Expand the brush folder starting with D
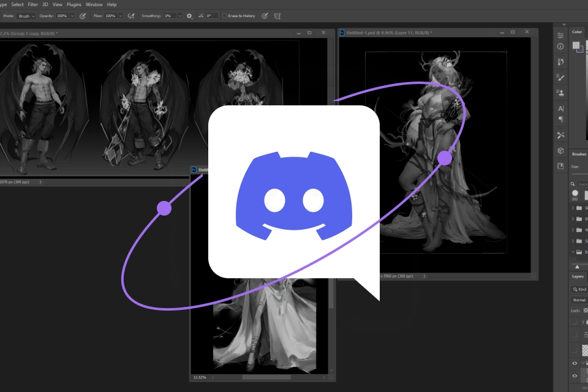 [573, 219]
